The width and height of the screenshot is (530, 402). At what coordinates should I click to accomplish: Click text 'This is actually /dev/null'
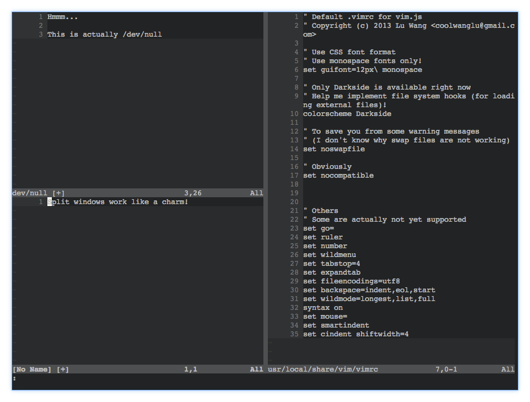(104, 34)
